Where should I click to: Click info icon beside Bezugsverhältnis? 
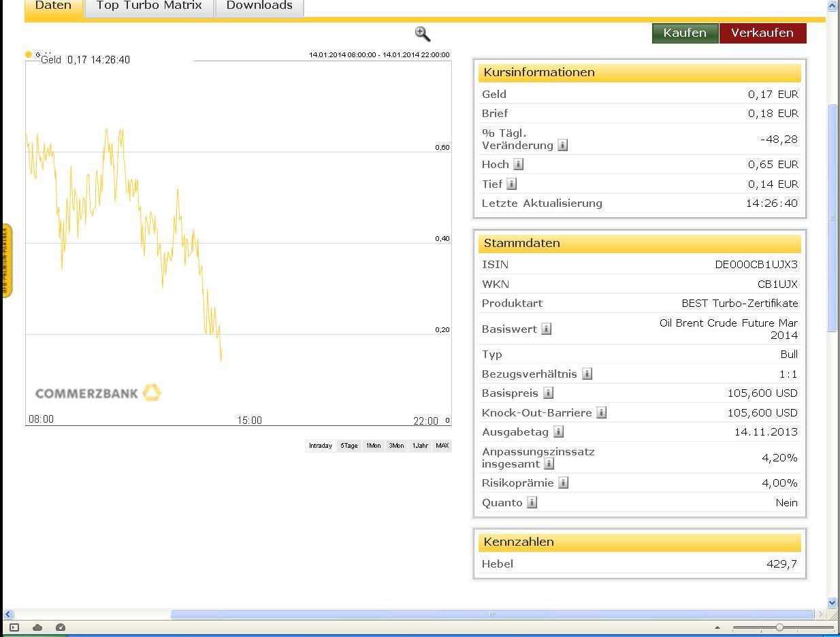point(587,374)
